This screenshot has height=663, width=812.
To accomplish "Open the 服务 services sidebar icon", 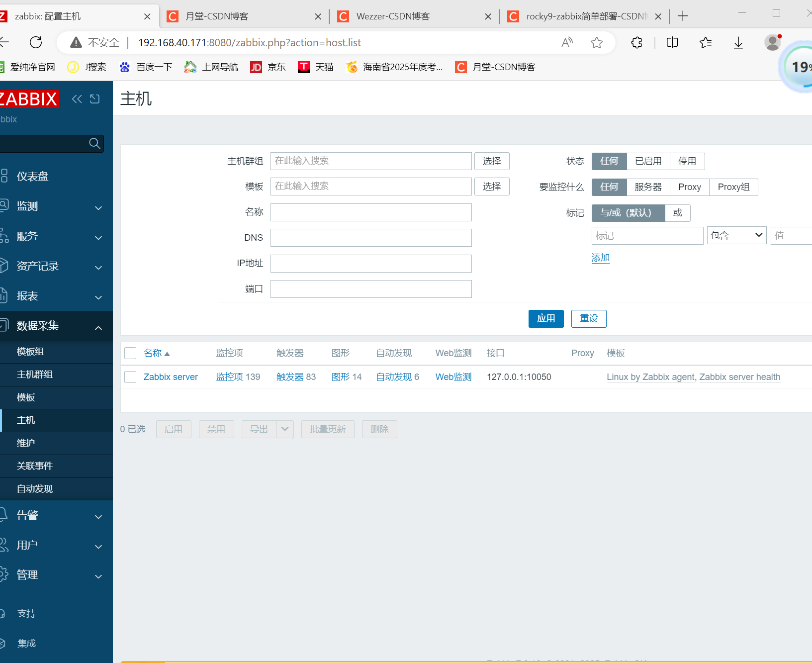I will [5, 236].
